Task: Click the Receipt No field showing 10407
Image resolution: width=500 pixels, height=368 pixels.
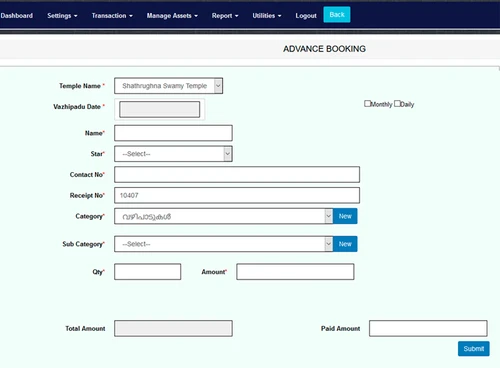Action: pyautogui.click(x=237, y=195)
